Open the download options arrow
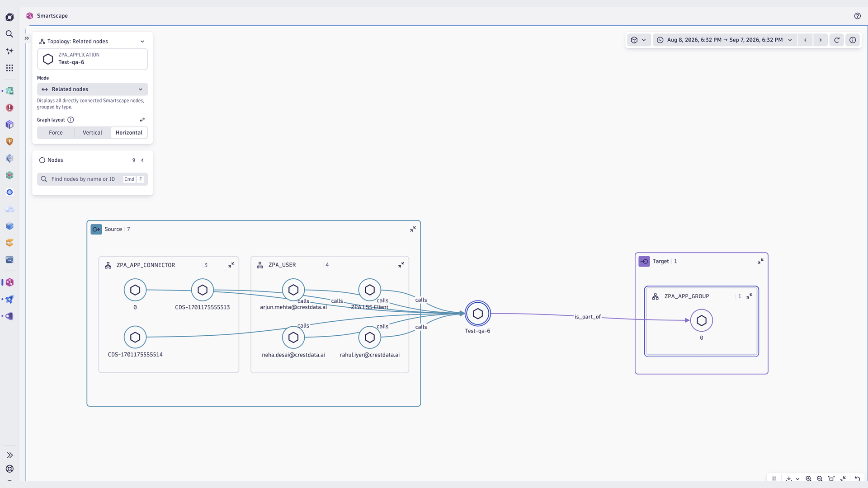This screenshot has height=488, width=868. (x=797, y=479)
